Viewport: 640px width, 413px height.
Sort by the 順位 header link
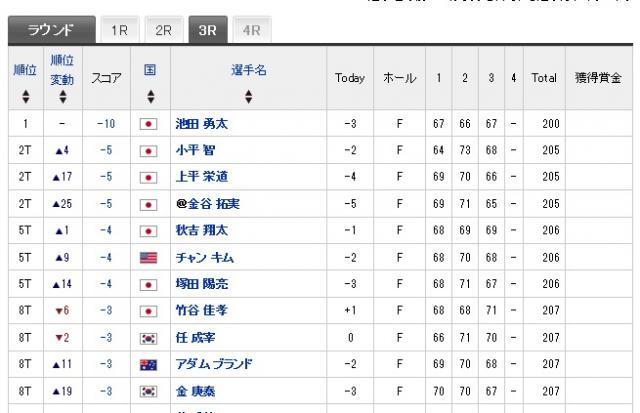pos(25,70)
